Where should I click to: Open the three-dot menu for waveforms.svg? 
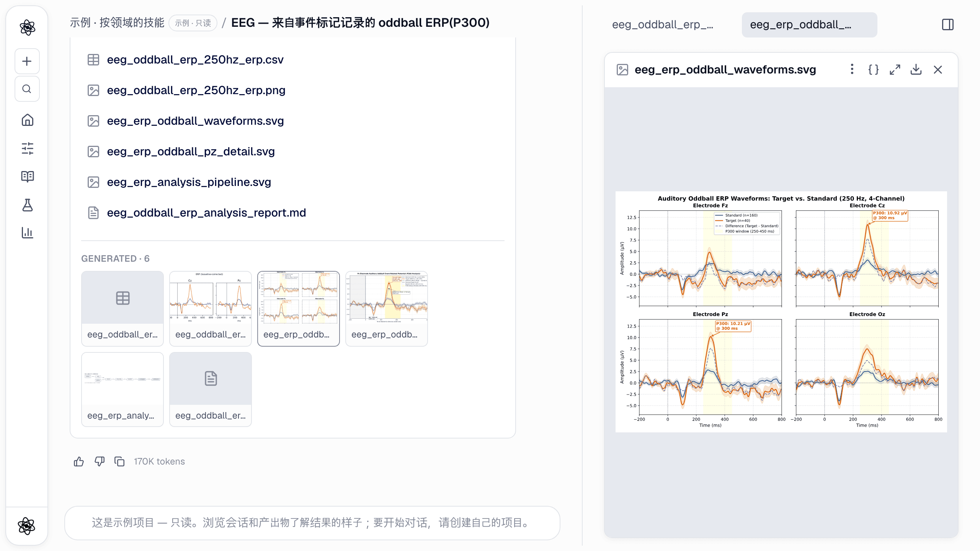tap(852, 69)
